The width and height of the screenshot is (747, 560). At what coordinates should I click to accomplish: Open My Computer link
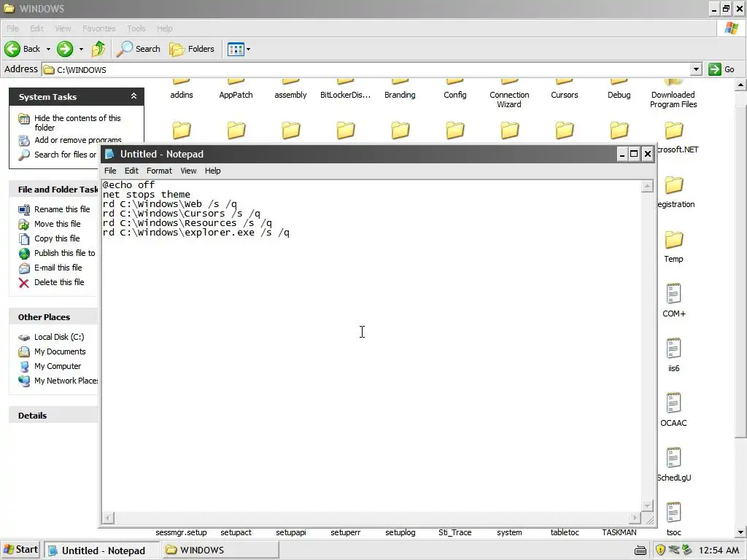pos(57,366)
